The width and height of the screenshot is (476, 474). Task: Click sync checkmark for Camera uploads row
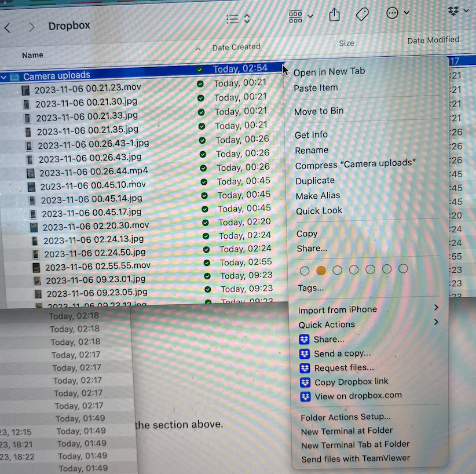pyautogui.click(x=199, y=70)
